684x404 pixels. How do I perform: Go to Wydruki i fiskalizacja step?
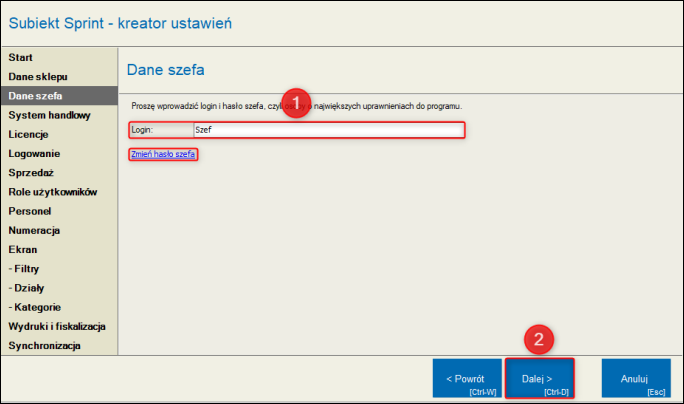tap(57, 326)
